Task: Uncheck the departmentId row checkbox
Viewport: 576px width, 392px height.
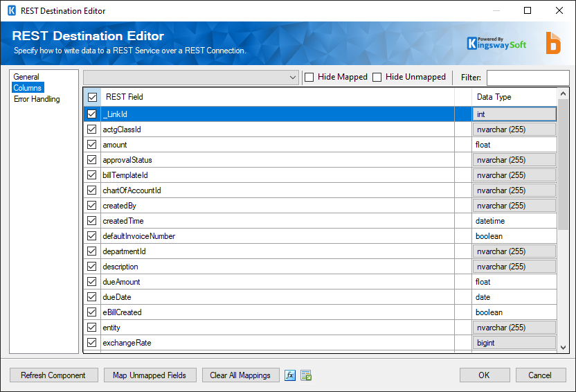Action: coord(92,251)
